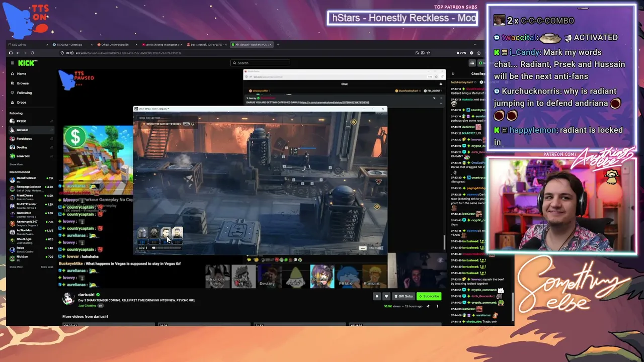This screenshot has width=644, height=362.
Task: Toggle follow heart for dariusirl
Action: coord(386,296)
